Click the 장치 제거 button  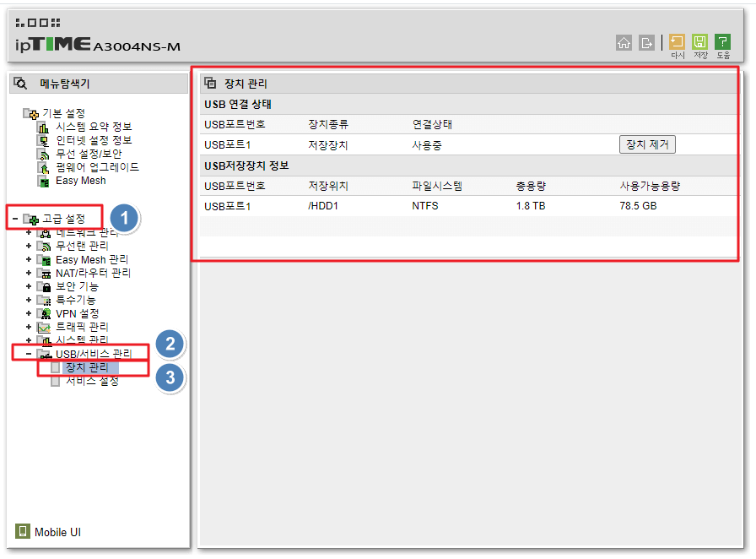pyautogui.click(x=648, y=144)
